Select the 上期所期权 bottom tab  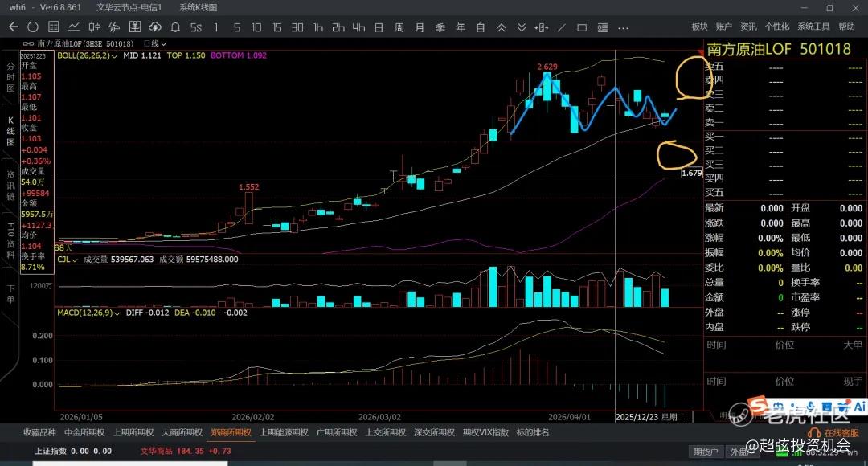[x=133, y=433]
